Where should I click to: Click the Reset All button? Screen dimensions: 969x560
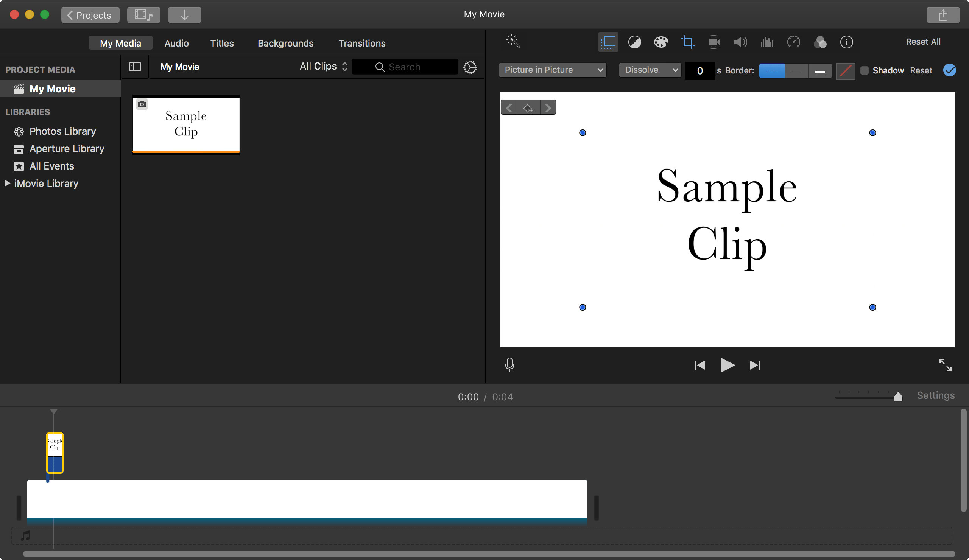click(923, 42)
